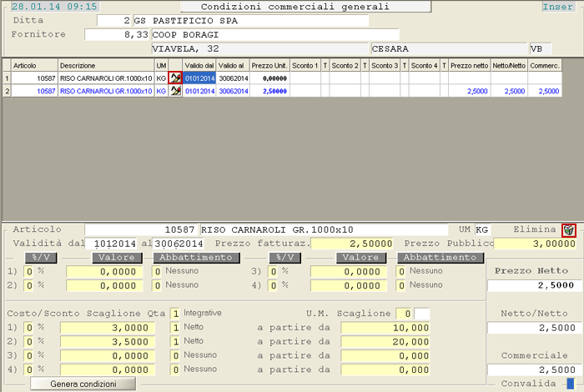This screenshot has height=392, width=584.
Task: Click the scaglione 4 Nessuno code field
Action: (x=175, y=370)
